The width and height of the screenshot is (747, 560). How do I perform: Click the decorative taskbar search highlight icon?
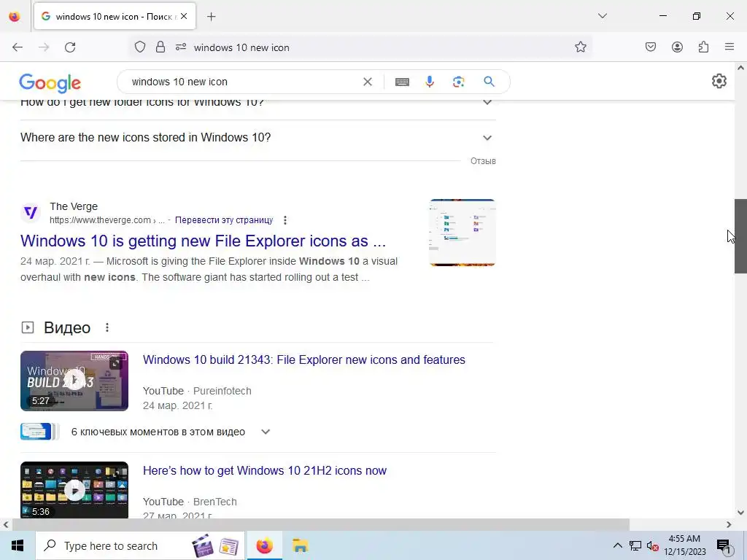[228, 546]
